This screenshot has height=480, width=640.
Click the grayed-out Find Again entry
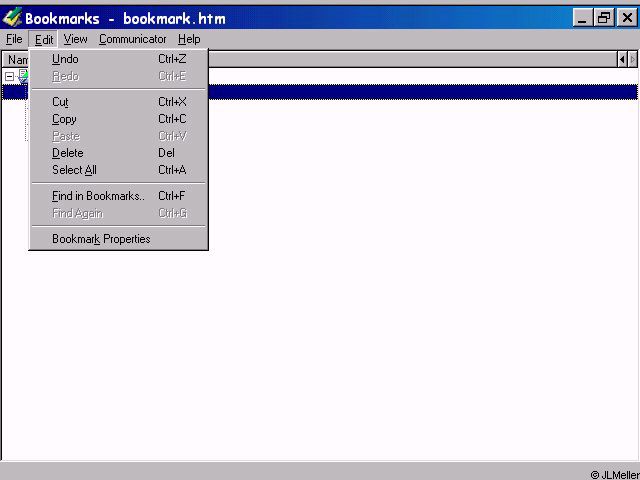[119, 213]
